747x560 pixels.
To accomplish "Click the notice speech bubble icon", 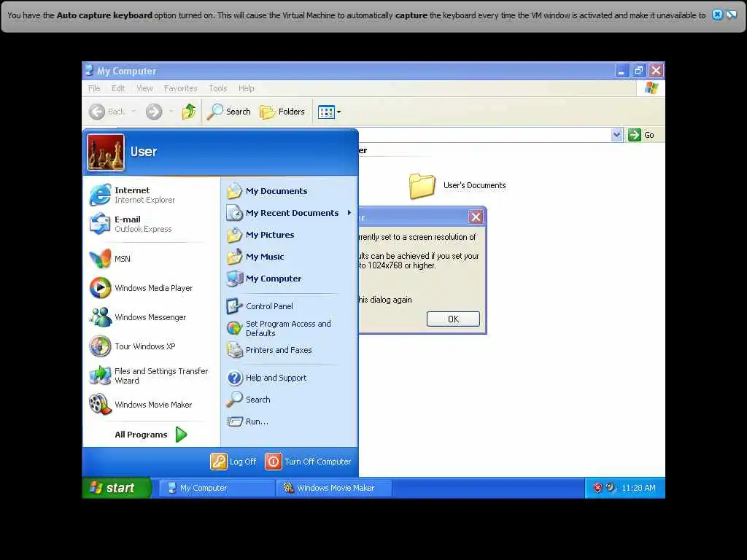I will tap(731, 15).
